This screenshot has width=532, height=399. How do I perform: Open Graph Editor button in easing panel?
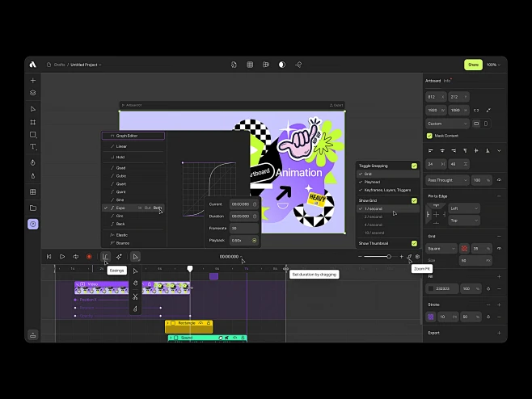coord(133,136)
